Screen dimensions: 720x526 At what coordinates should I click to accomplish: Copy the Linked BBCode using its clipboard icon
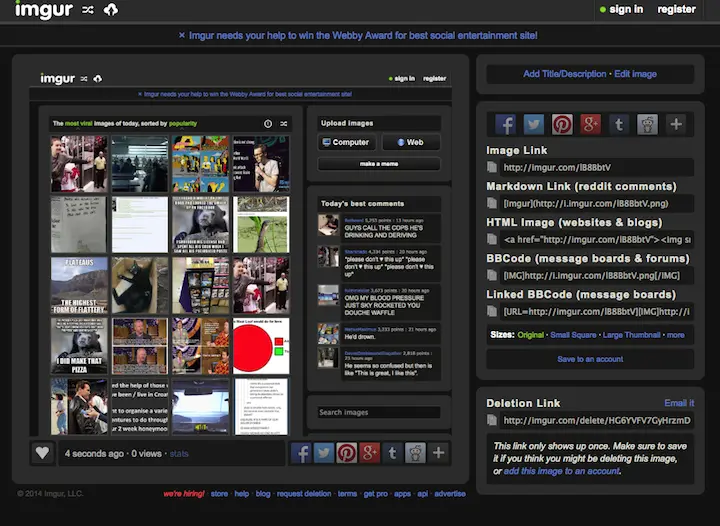pyautogui.click(x=492, y=312)
